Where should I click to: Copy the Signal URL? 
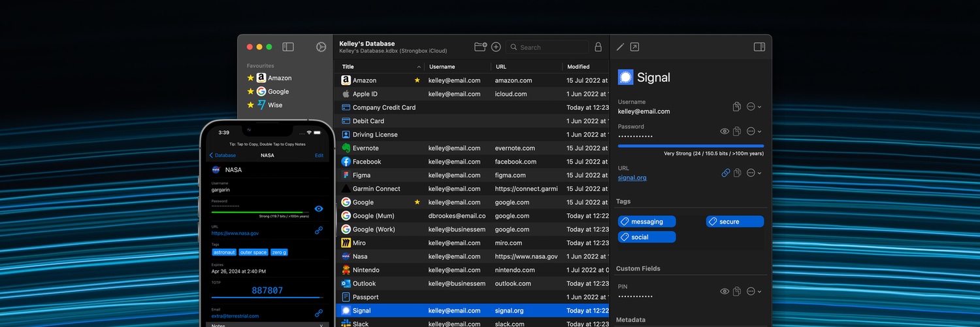point(737,173)
